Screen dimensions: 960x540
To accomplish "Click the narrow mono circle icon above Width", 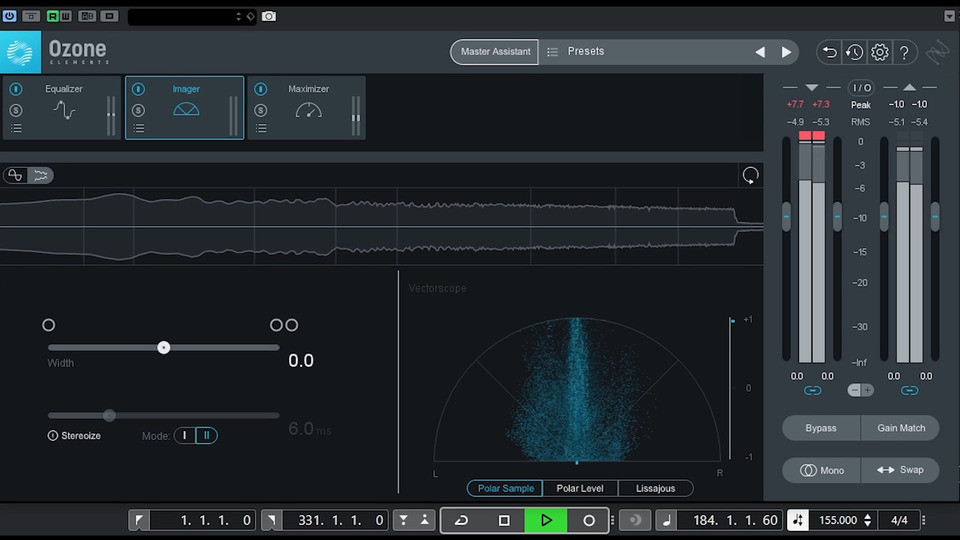I will pos(48,325).
